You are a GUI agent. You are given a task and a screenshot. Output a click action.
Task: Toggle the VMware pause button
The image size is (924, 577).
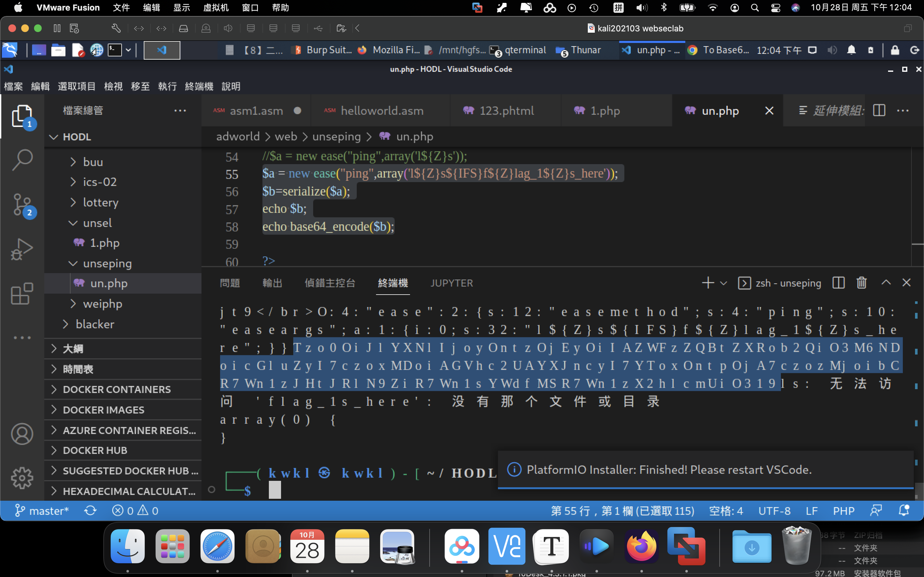[x=57, y=28]
